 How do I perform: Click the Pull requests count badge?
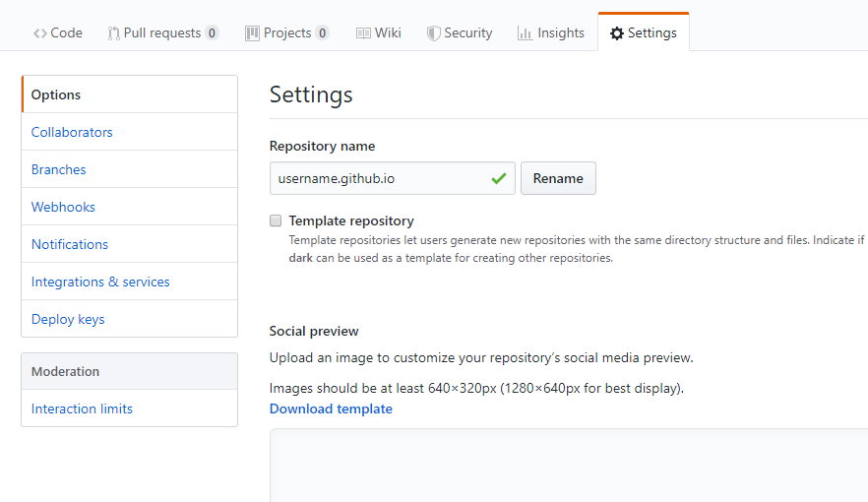coord(212,33)
